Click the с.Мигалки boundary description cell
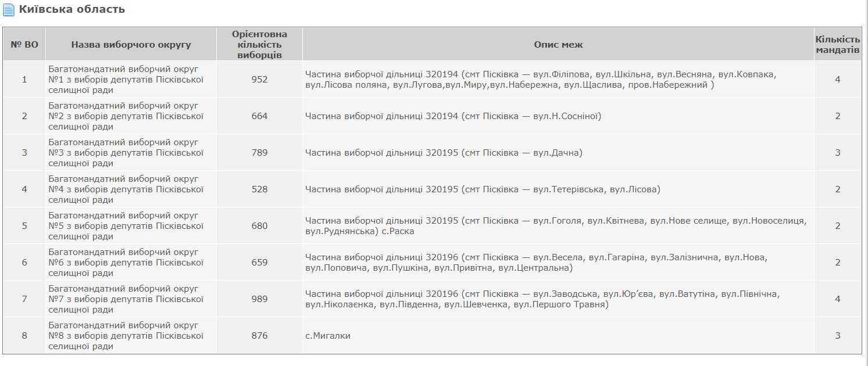868x366 pixels. [x=328, y=336]
